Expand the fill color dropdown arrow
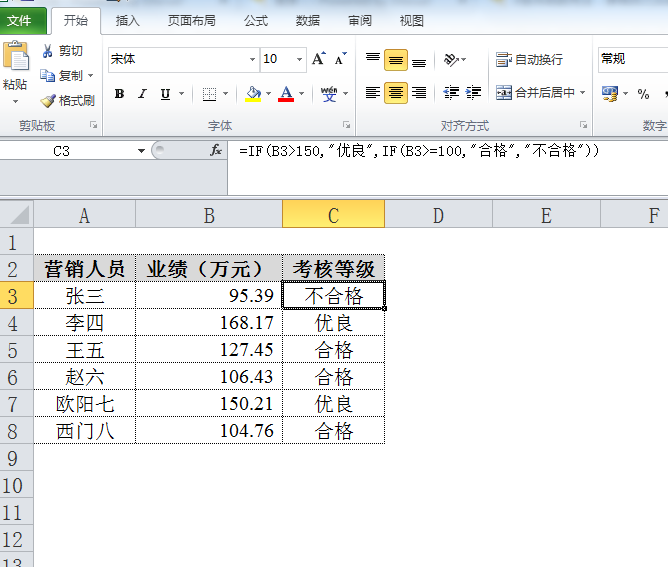 click(x=268, y=94)
